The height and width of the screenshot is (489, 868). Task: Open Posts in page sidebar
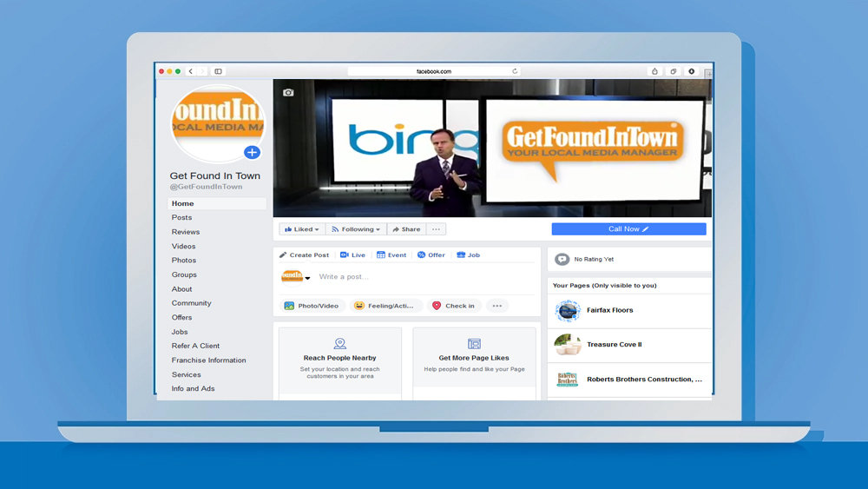tap(181, 218)
